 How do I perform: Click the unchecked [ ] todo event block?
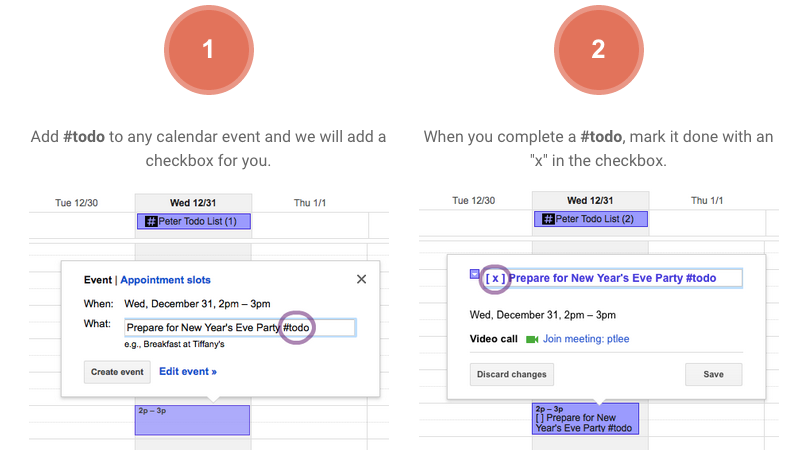(x=585, y=419)
